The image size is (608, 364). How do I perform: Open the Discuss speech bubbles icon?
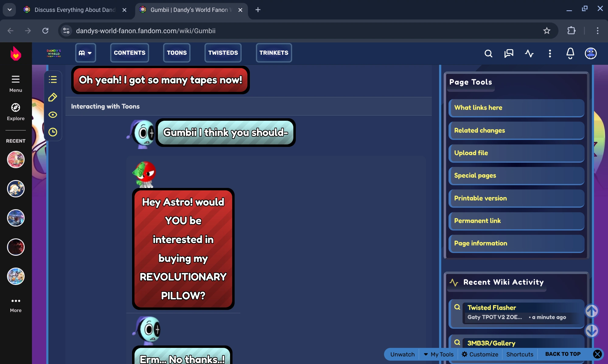tap(508, 54)
